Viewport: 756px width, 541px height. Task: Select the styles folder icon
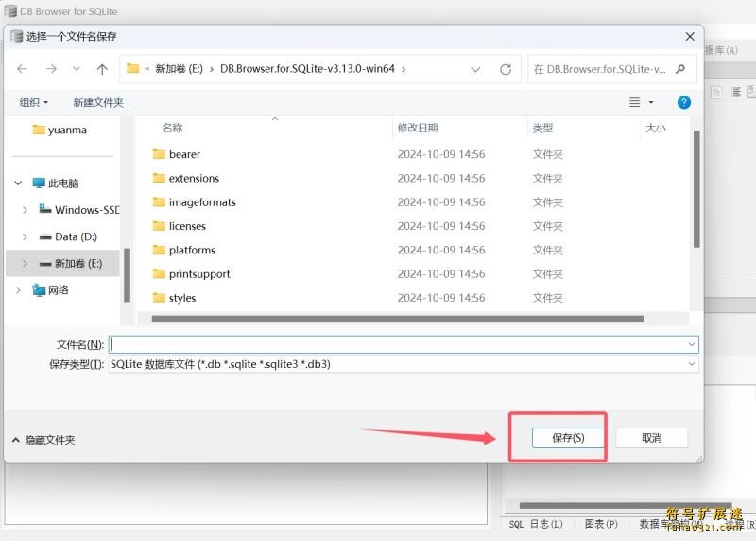click(159, 298)
